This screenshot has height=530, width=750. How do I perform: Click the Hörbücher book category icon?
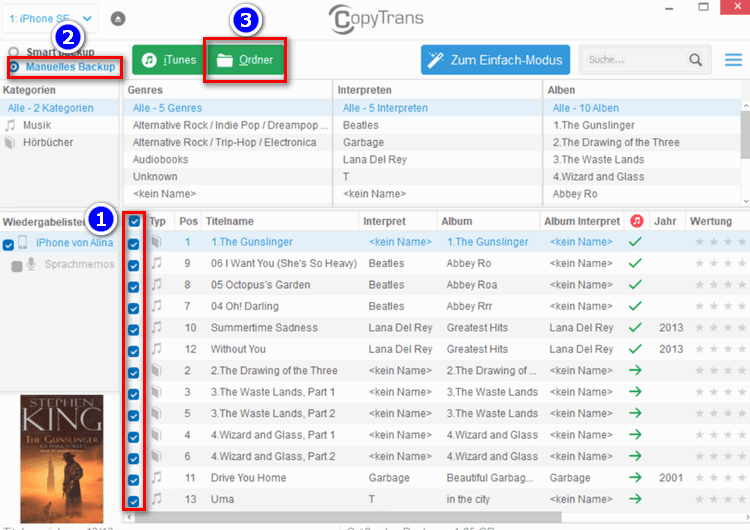(x=10, y=143)
